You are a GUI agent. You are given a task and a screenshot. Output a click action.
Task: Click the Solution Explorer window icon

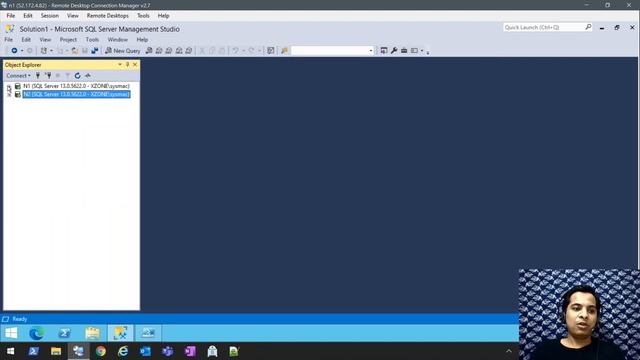click(384, 51)
